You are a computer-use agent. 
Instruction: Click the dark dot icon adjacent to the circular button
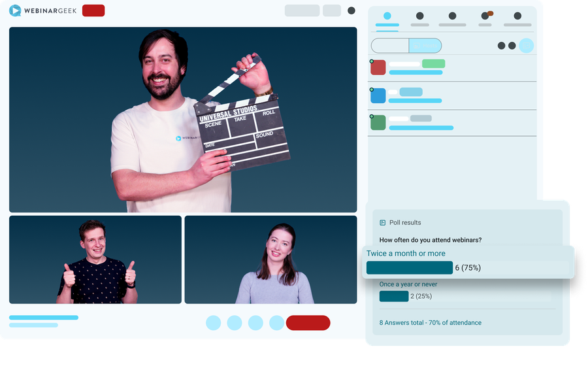(x=512, y=46)
